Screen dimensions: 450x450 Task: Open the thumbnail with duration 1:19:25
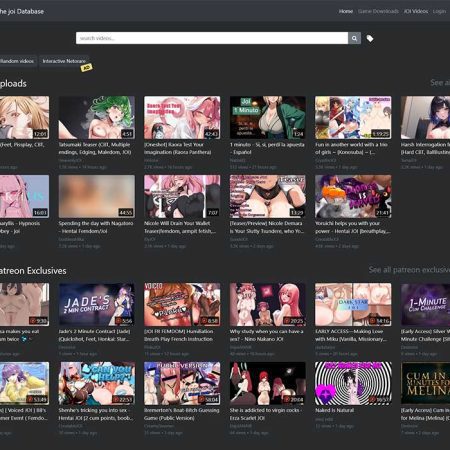pos(353,117)
